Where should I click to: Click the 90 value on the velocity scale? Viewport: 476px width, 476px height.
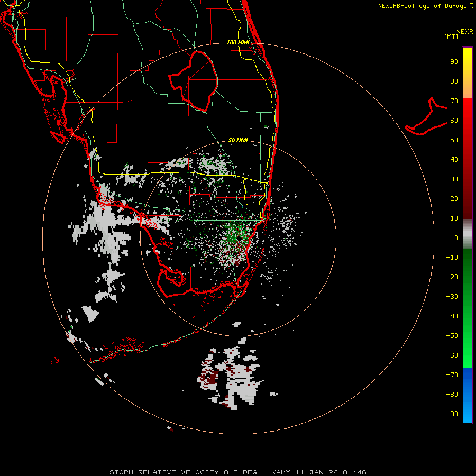click(454, 62)
